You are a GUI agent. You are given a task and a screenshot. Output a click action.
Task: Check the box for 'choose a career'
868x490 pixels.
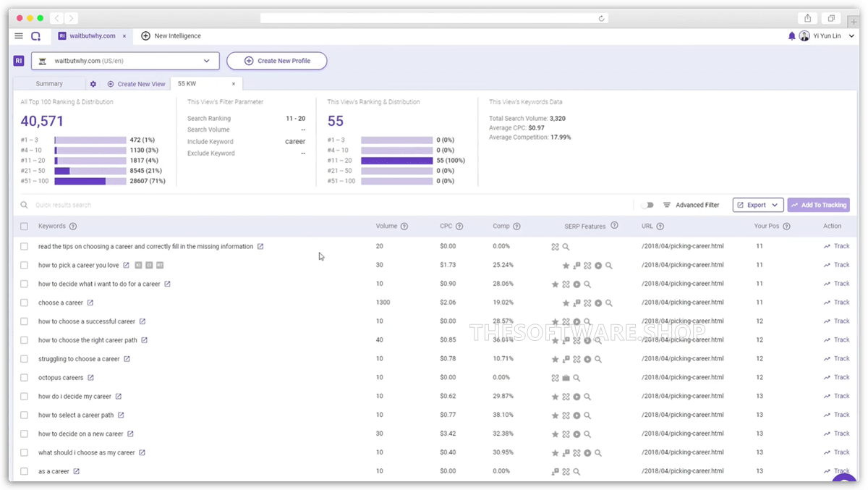(x=24, y=303)
